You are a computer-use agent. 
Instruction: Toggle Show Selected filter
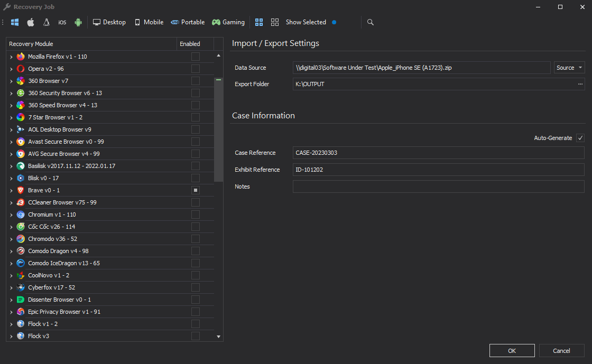(311, 22)
